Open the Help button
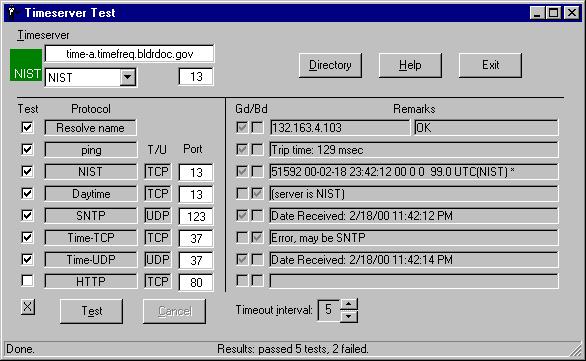 [x=410, y=65]
